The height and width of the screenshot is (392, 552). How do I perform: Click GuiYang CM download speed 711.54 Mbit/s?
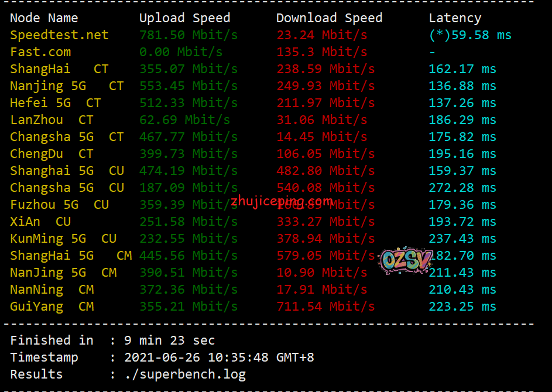coord(325,307)
